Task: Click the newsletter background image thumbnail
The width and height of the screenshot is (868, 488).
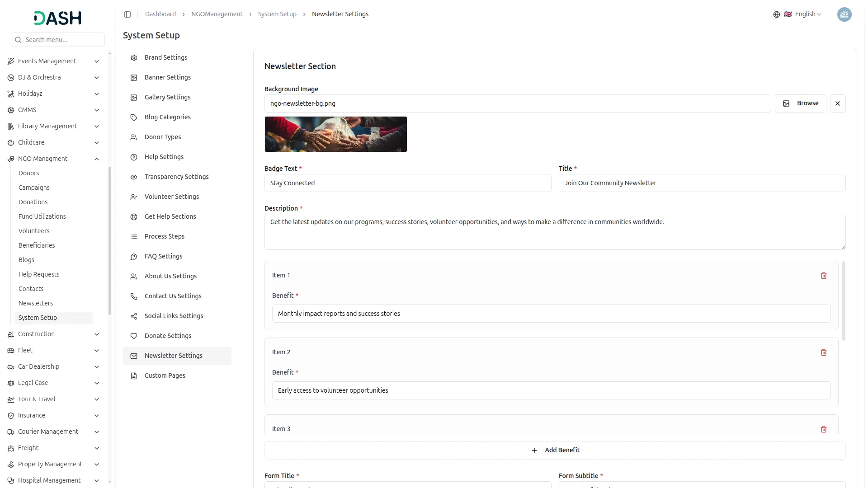Action: click(x=335, y=134)
